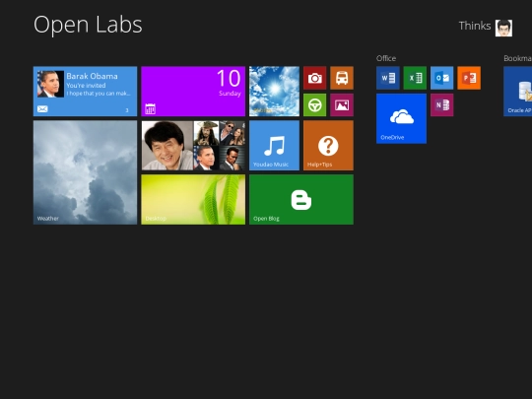Click the Thinks user name
Image resolution: width=532 pixels, height=399 pixels.
pyautogui.click(x=475, y=26)
